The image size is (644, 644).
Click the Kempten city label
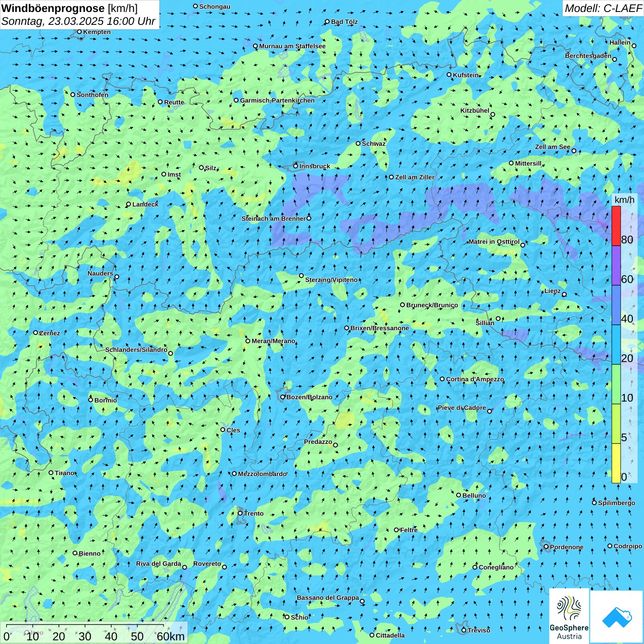pos(97,32)
